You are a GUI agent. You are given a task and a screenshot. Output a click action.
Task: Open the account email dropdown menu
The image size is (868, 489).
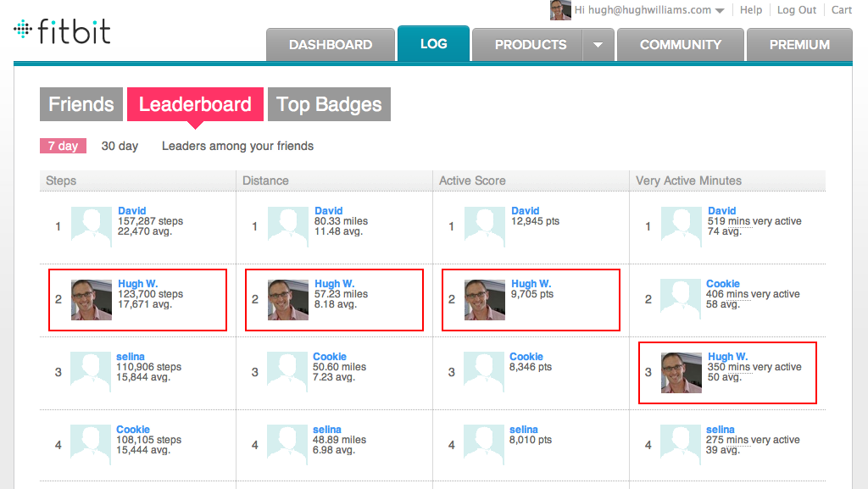point(720,11)
